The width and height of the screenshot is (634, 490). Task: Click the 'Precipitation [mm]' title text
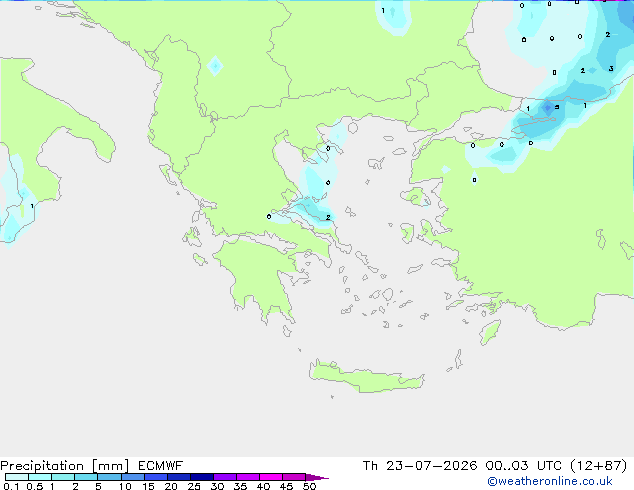pyautogui.click(x=64, y=466)
